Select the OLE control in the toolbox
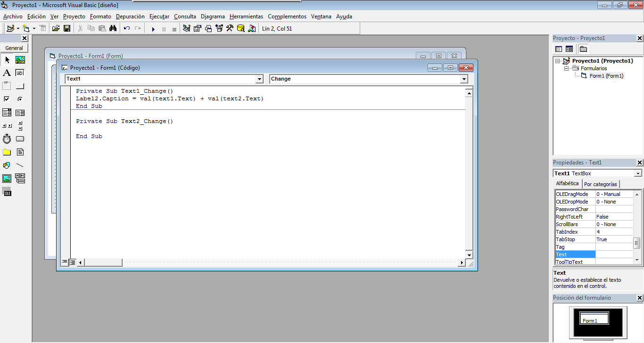Viewport: 644px width, 343px height. [7, 191]
